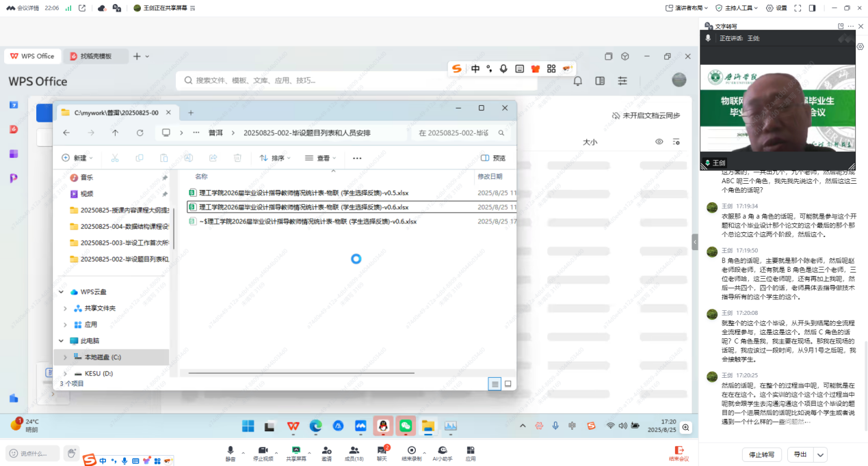Toggle meeting side panel icon
This screenshot has width=868, height=466.
click(812, 8)
